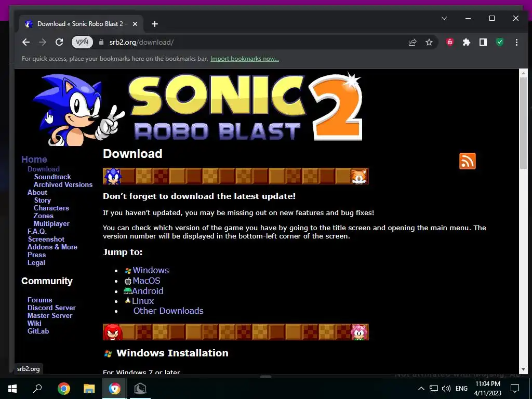This screenshot has width=532, height=399.
Task: Select the Download Sonic Robo Blast 2 tab
Action: pos(81,24)
